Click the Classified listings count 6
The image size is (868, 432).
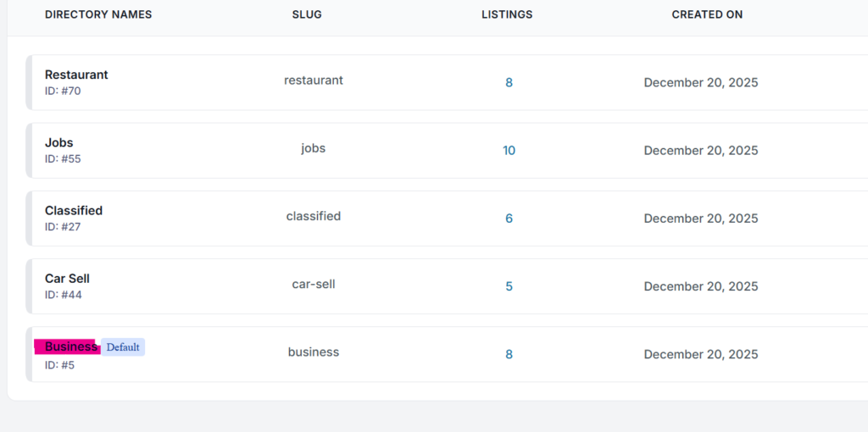(509, 219)
